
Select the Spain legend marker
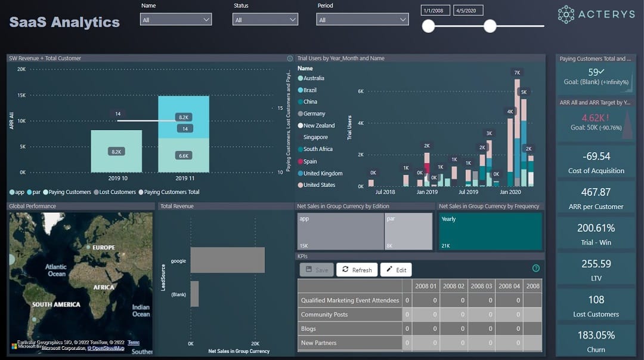[x=300, y=161]
